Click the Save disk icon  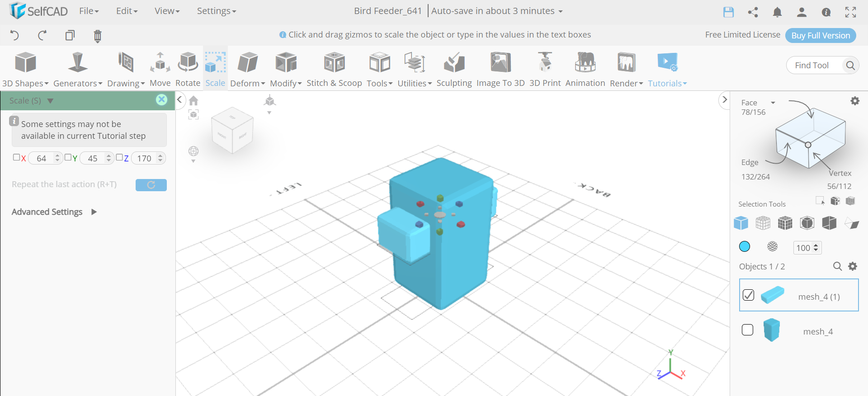[x=728, y=12]
